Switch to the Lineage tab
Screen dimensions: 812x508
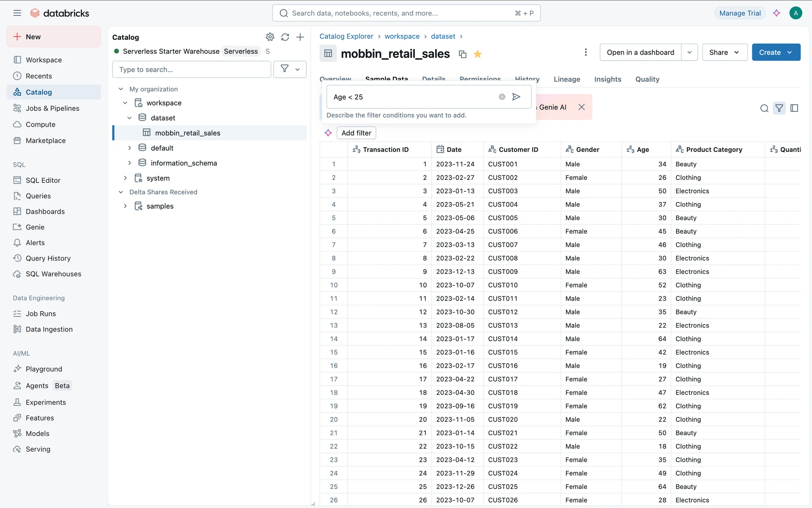567,79
